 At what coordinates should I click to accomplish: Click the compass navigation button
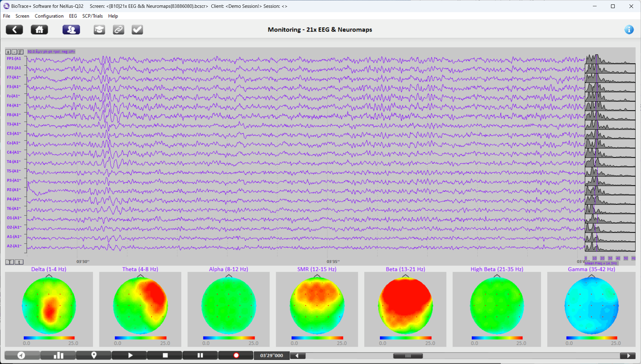point(22,355)
